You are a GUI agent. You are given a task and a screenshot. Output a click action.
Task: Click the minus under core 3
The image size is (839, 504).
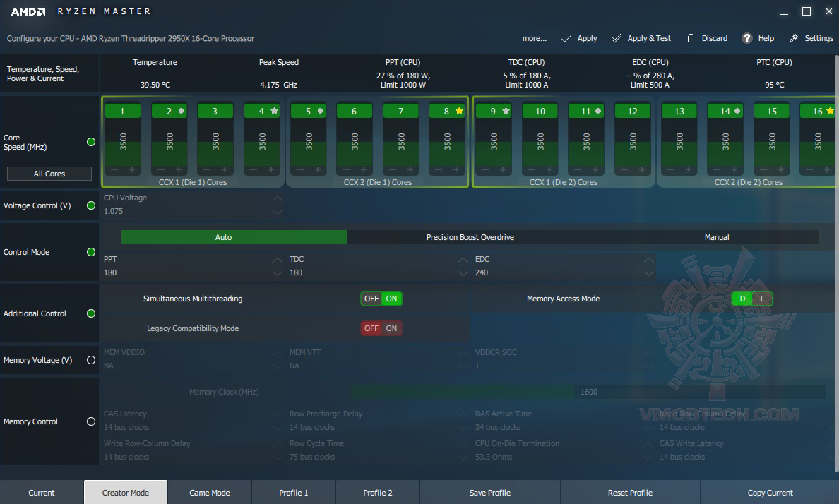pyautogui.click(x=207, y=169)
